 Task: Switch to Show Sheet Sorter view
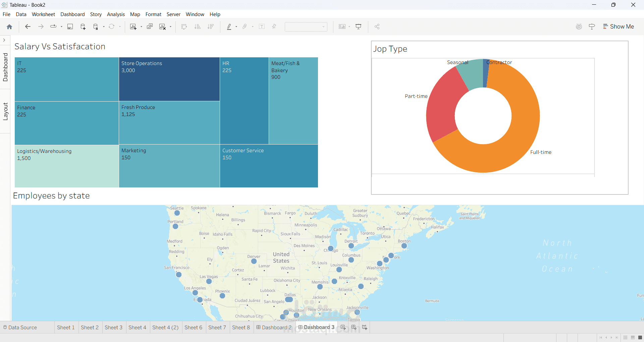point(625,338)
